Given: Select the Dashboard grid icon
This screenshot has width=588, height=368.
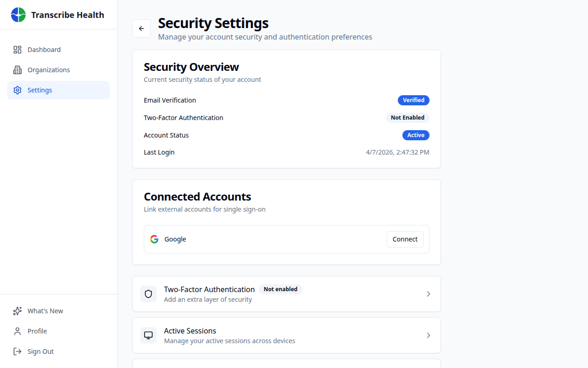Looking at the screenshot, I should coord(17,49).
